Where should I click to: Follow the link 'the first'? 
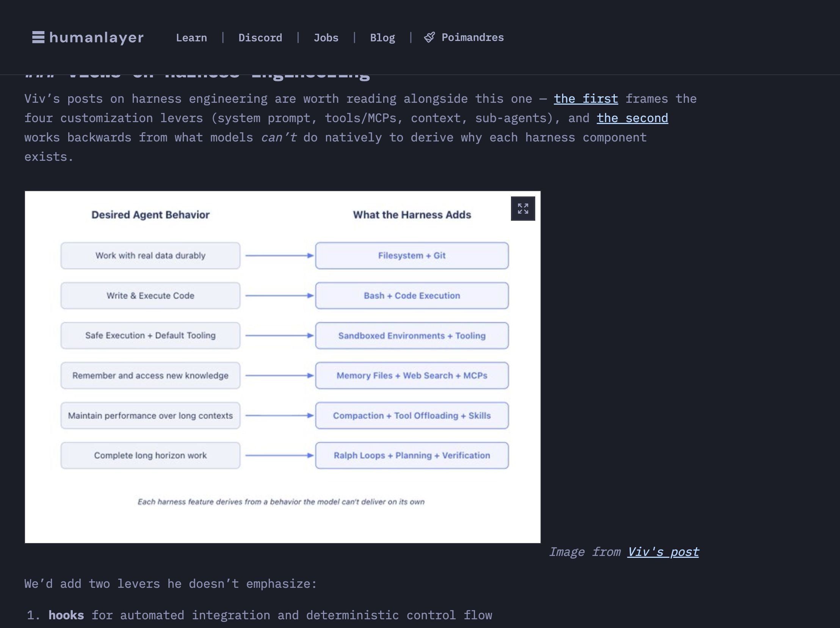(586, 99)
